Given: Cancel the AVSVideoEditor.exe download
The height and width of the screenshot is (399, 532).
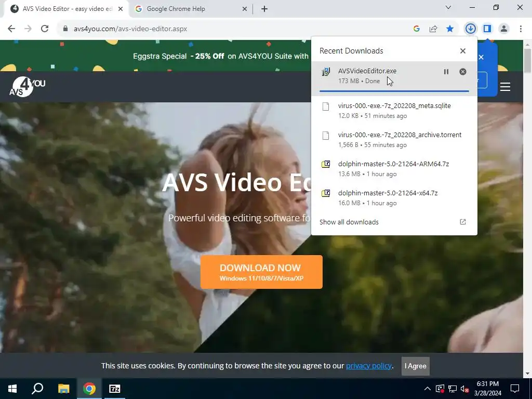Looking at the screenshot, I should point(463,72).
